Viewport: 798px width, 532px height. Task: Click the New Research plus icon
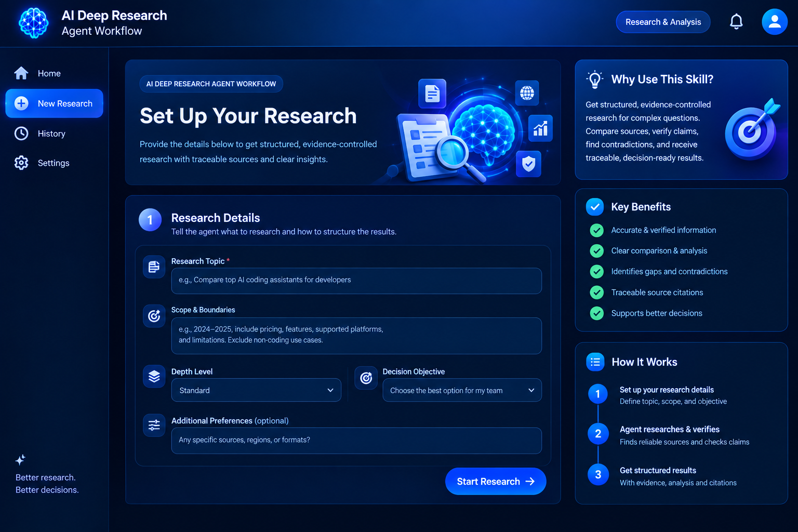coord(21,103)
